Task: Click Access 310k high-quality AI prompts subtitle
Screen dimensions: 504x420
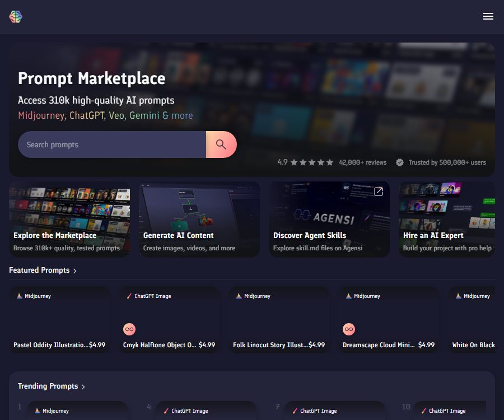Action: coord(96,100)
